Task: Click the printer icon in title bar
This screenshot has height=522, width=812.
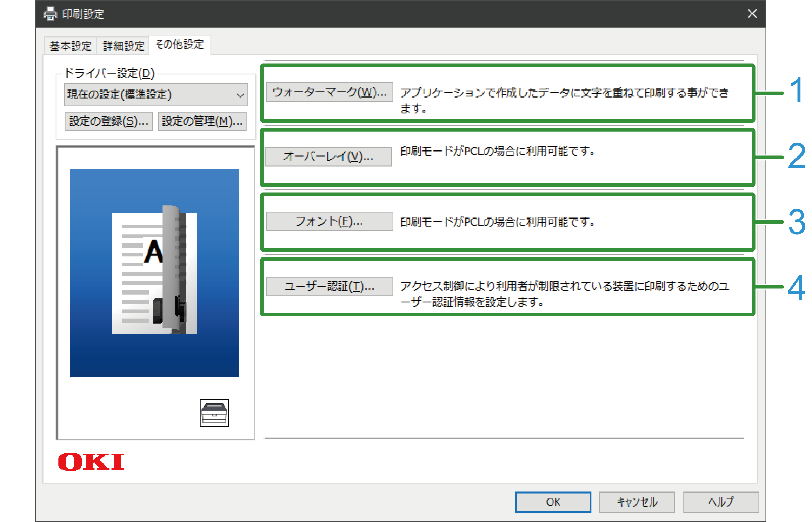Action: tap(50, 14)
